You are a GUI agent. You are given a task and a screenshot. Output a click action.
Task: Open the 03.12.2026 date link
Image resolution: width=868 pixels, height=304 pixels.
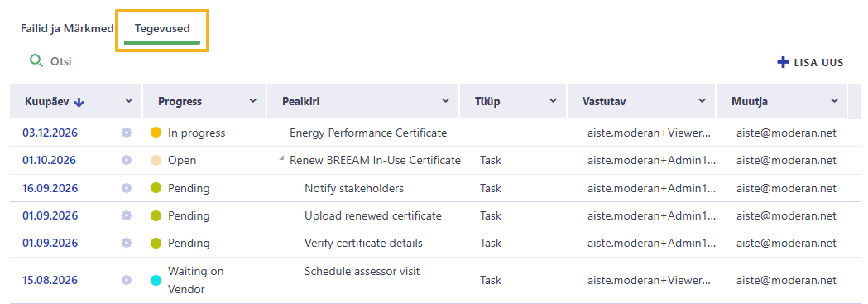click(50, 133)
